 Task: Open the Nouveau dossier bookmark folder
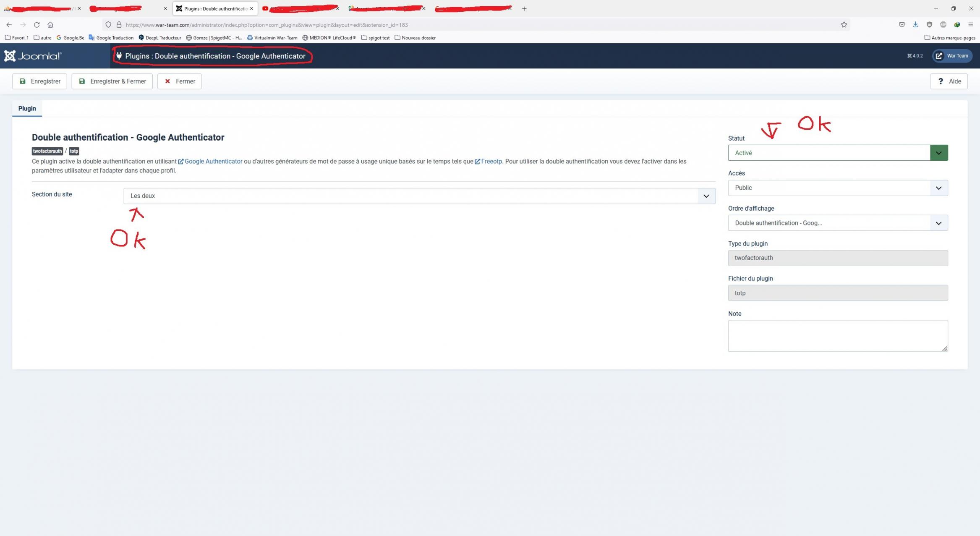(415, 38)
